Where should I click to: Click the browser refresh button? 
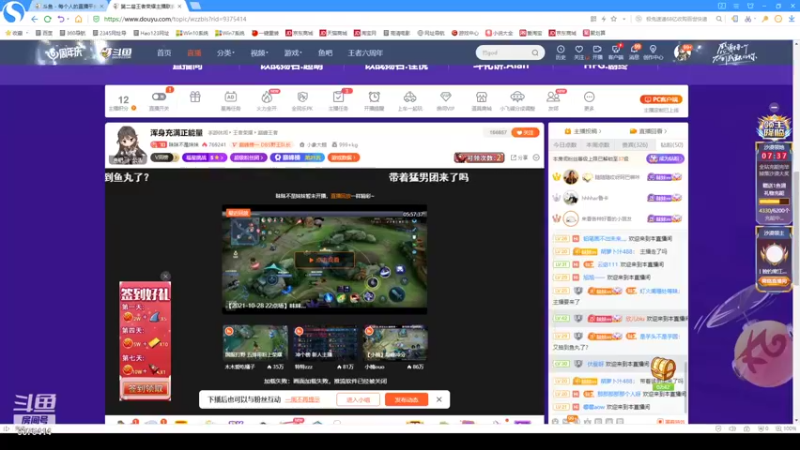click(47, 19)
